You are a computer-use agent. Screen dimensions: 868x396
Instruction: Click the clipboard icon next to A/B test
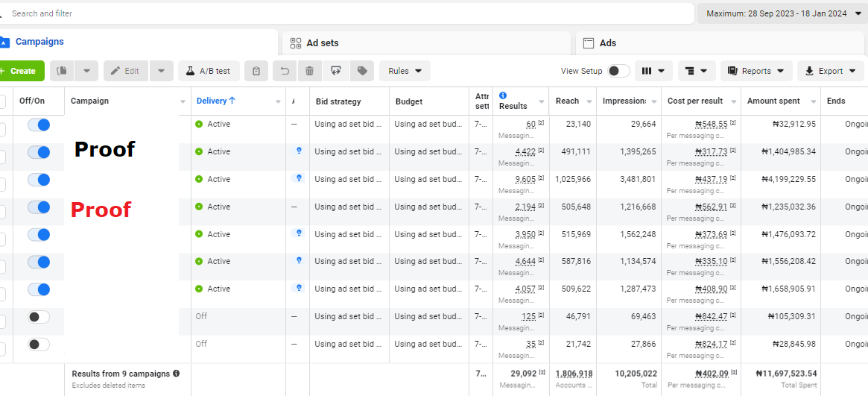pyautogui.click(x=256, y=71)
